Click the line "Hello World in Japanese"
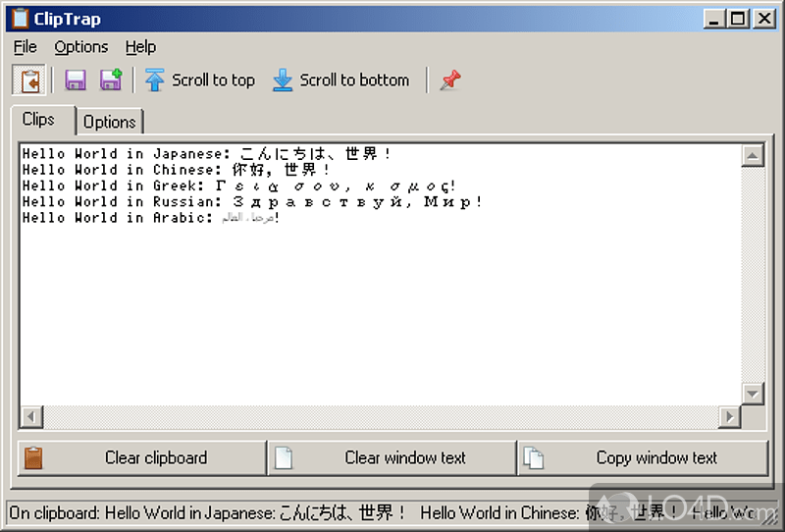Viewport: 785px width, 532px height. (206, 153)
